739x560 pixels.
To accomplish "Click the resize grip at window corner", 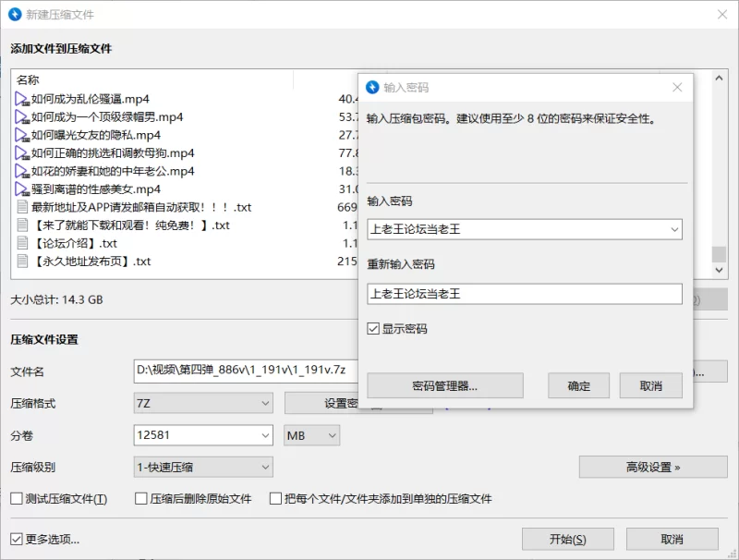I will coord(732,554).
